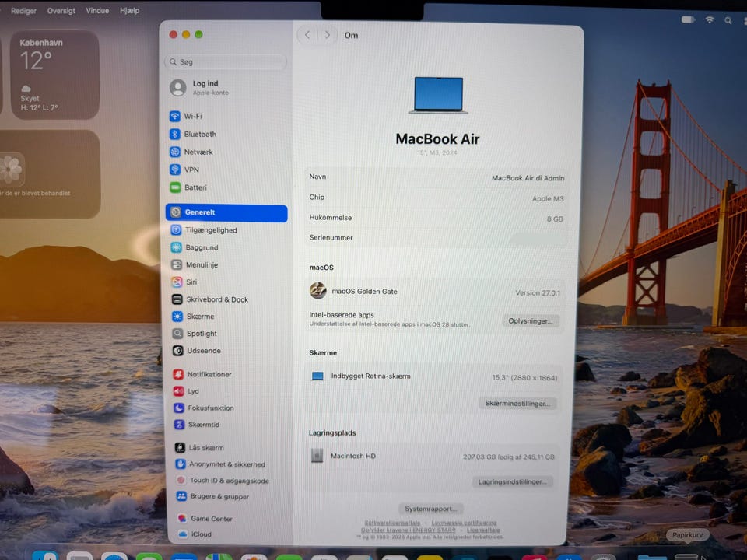
Task: Click the MacBook Air di Admin name
Action: 528,178
